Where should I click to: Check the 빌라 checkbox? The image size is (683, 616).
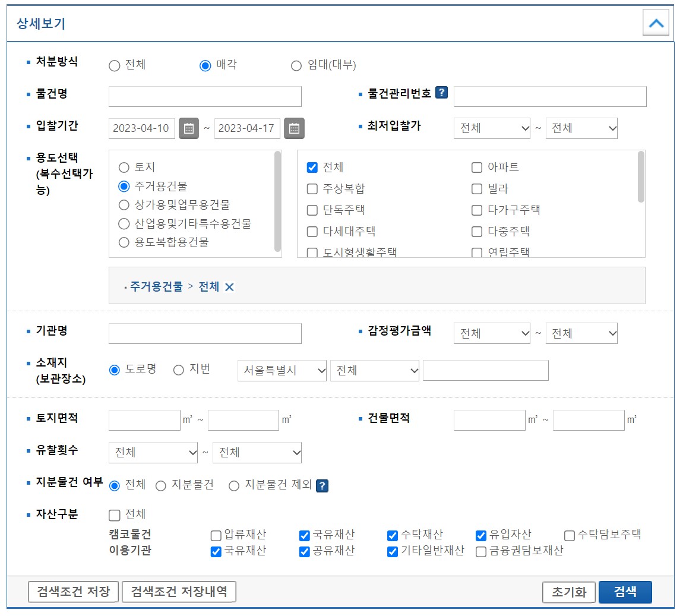pos(476,188)
